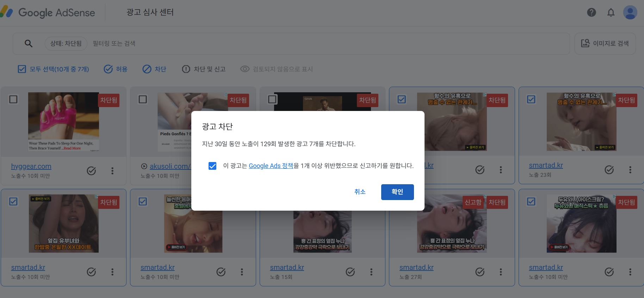644x298 pixels.
Task: Uncheck the policy violation report checkbox
Action: tap(212, 166)
